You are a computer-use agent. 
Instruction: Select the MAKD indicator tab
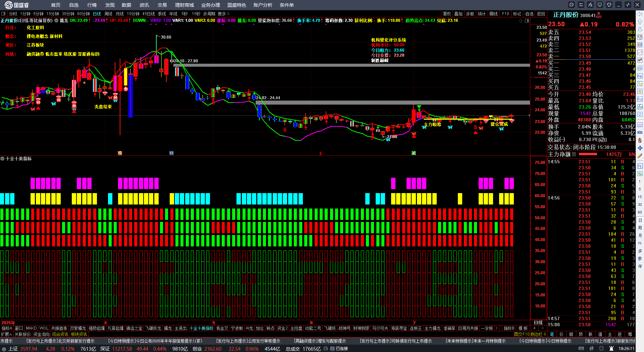(x=31, y=328)
